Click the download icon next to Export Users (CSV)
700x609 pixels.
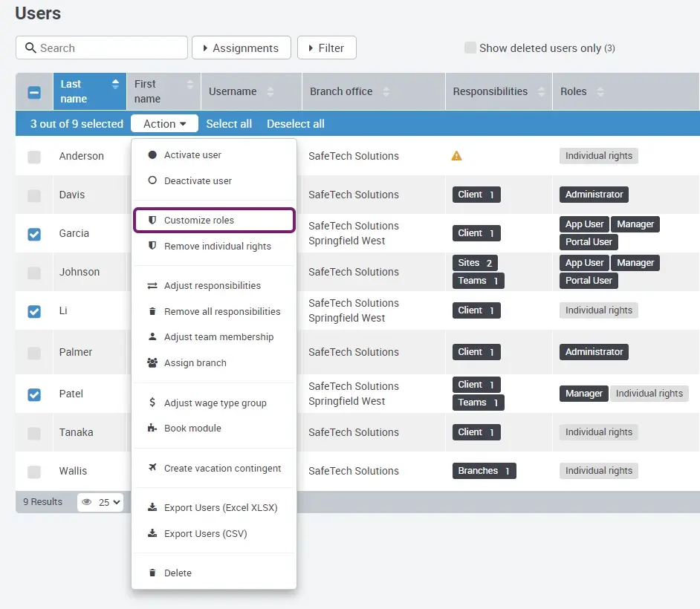[x=151, y=533]
